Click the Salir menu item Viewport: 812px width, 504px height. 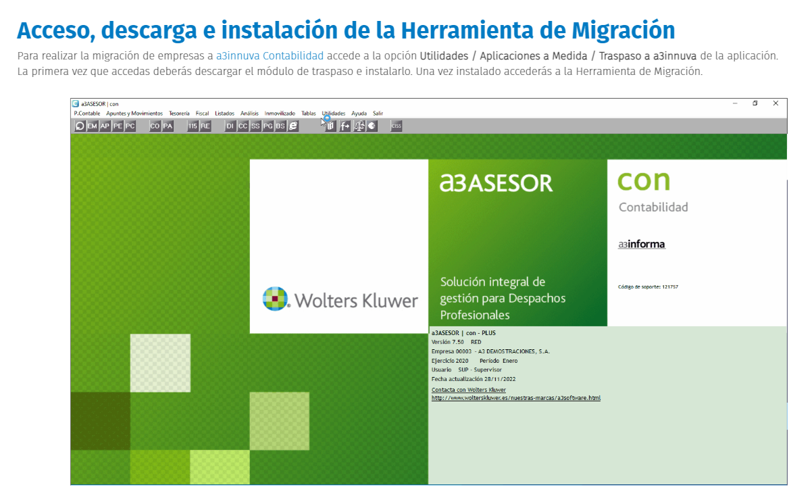(378, 114)
